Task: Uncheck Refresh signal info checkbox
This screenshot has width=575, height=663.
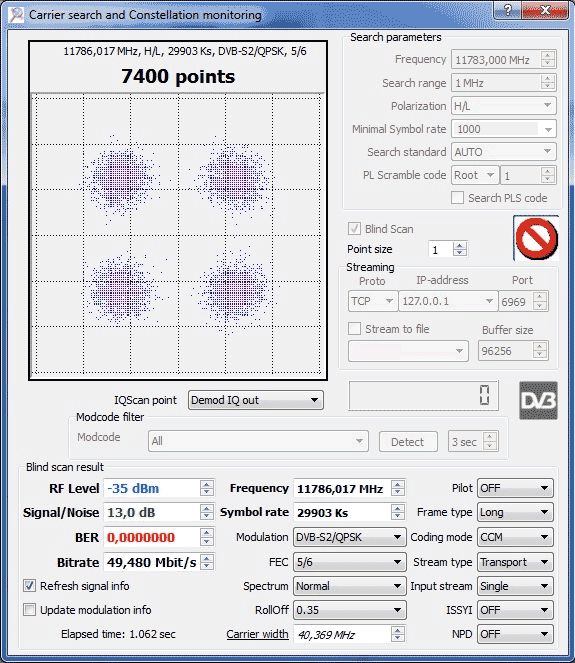Action: pyautogui.click(x=29, y=586)
